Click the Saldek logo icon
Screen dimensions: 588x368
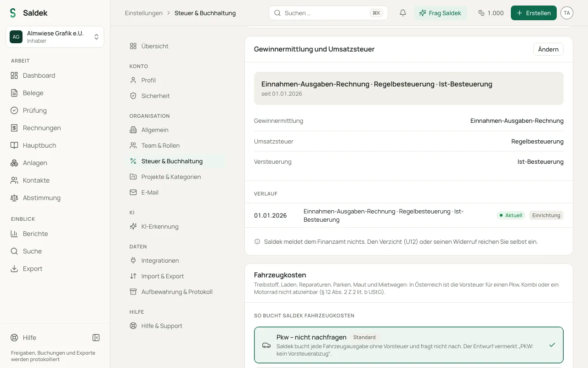13,13
